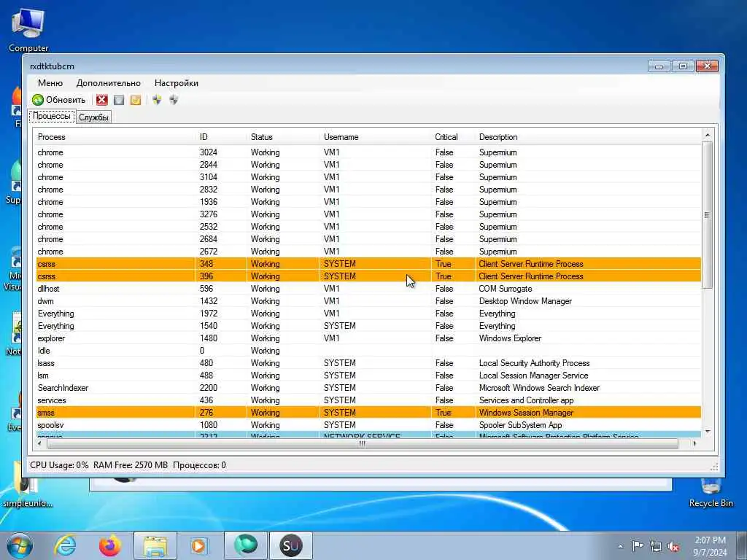This screenshot has width=747, height=560.
Task: Select the chrome process with ID 2844
Action: point(368,165)
